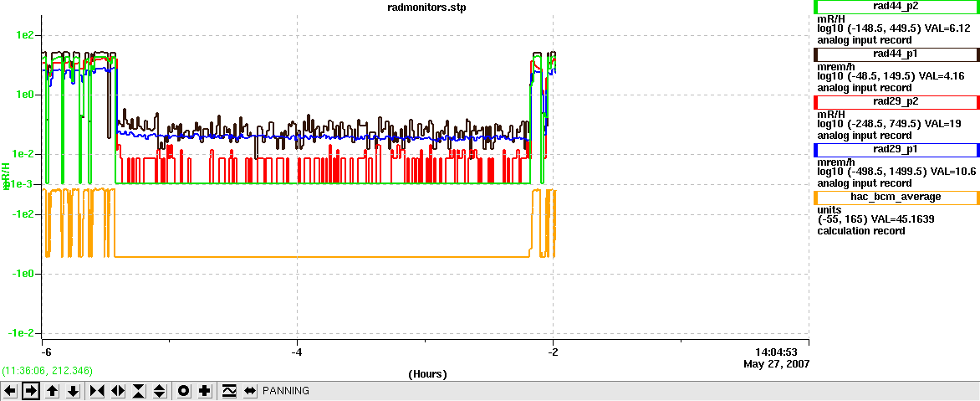Screen dimensions: 980x401
Task: Click the (Hours) axis label
Action: (x=427, y=374)
